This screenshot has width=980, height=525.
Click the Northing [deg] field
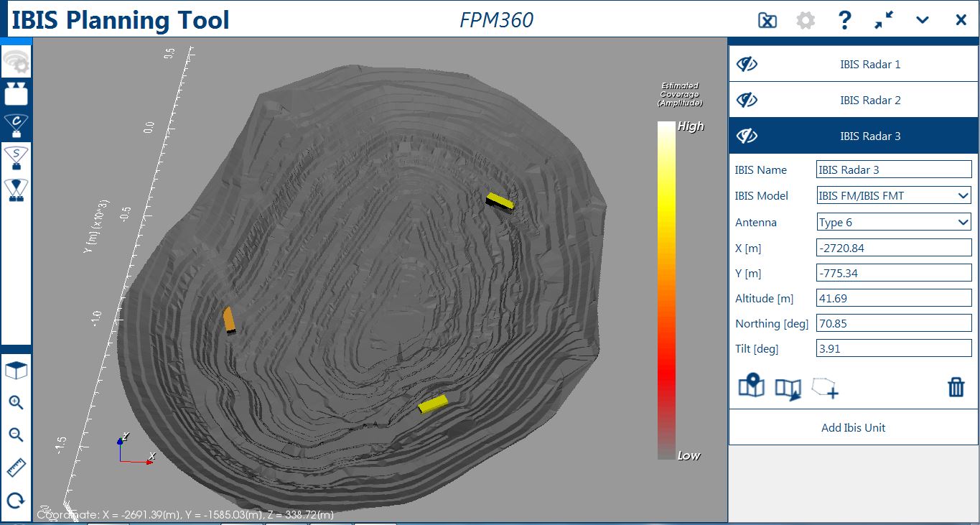[895, 323]
